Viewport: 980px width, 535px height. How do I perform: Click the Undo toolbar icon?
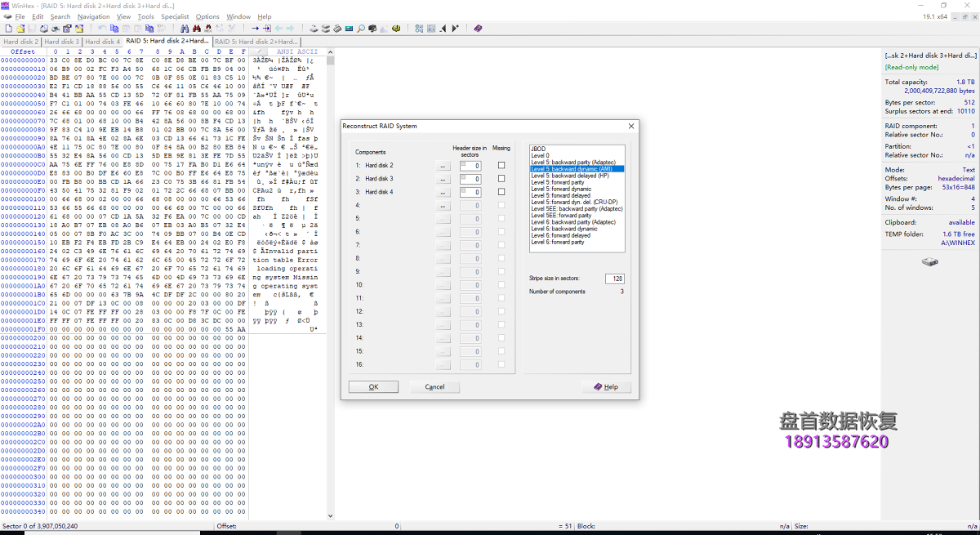point(102,29)
